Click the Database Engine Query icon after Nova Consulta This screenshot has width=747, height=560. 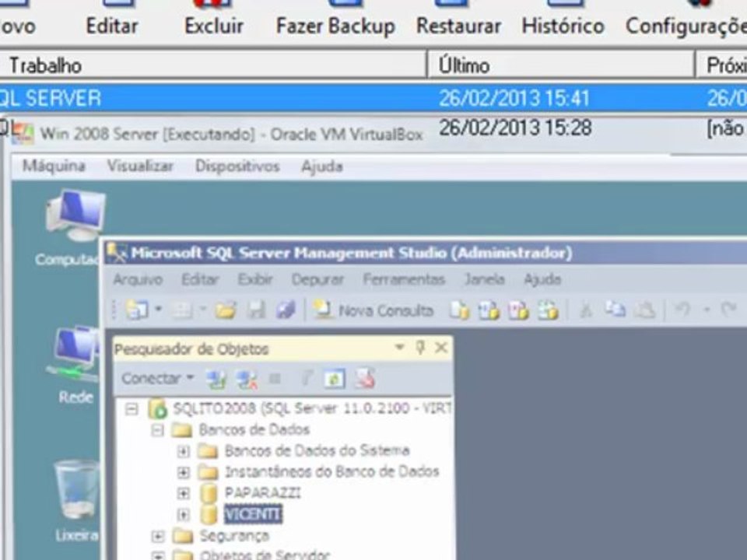point(460,310)
